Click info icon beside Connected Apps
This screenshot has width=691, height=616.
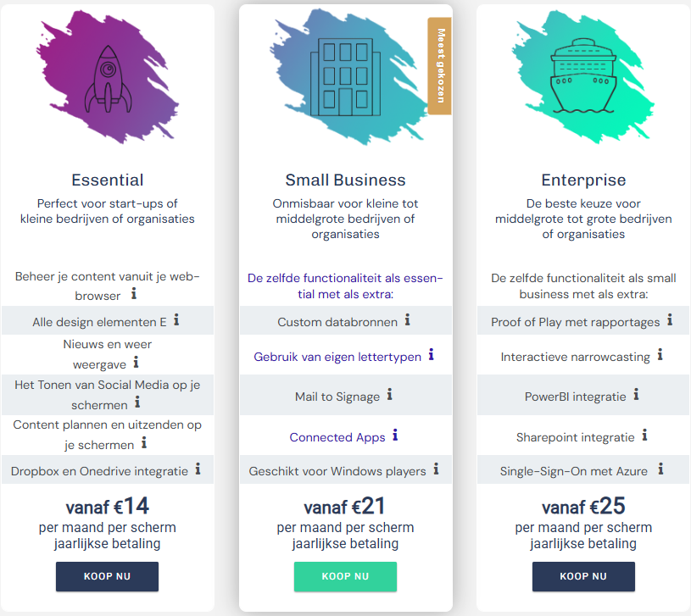[395, 436]
